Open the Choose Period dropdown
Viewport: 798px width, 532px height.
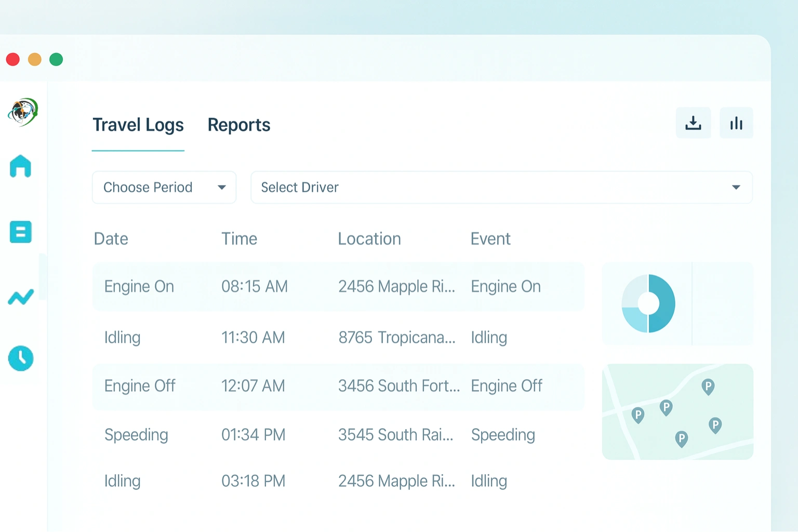[x=164, y=187]
